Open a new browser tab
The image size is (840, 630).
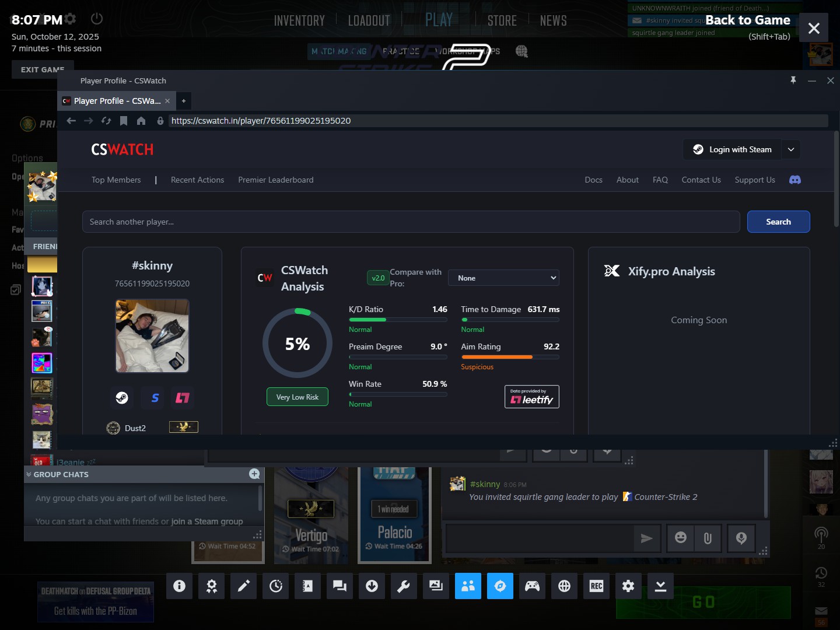click(x=184, y=101)
